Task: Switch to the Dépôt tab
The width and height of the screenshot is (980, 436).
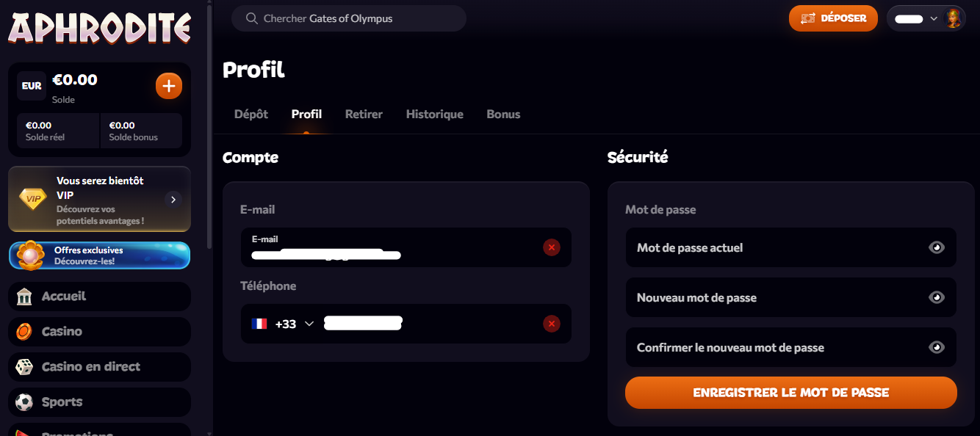Action: tap(251, 115)
